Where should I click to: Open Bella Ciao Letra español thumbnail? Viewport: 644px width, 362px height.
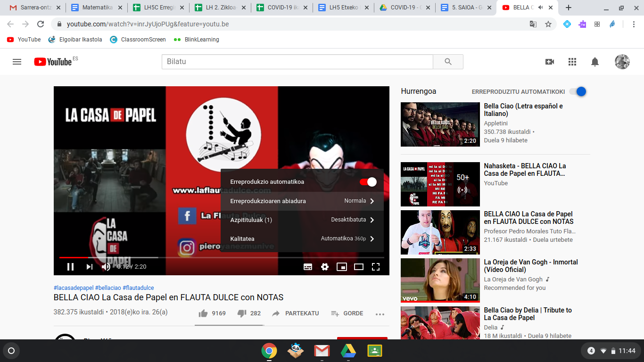440,124
